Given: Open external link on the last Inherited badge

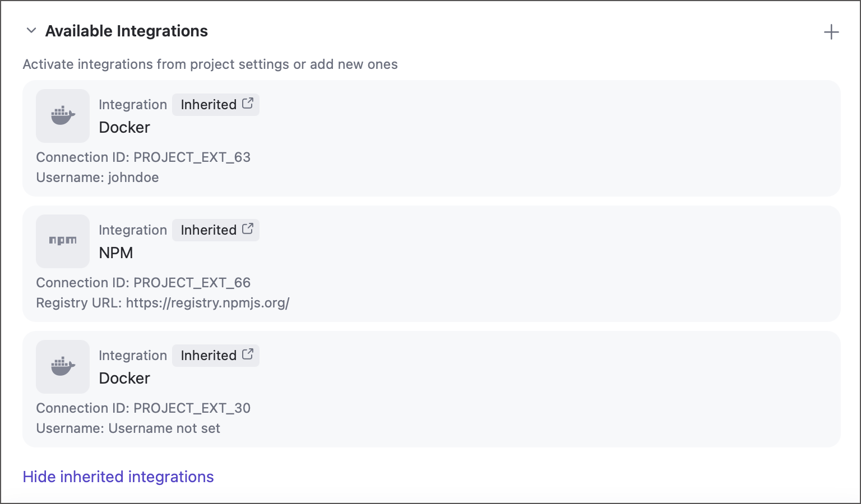Looking at the screenshot, I should (248, 355).
